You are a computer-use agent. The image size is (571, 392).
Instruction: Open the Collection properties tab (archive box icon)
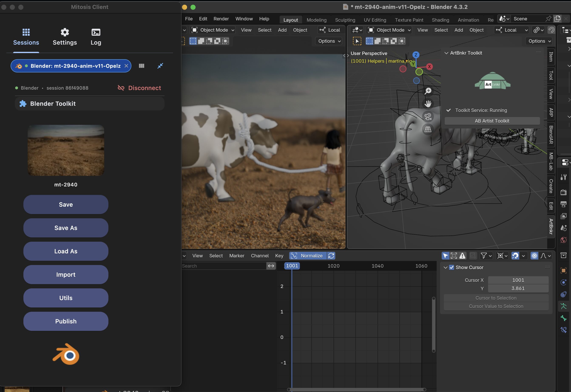pyautogui.click(x=563, y=255)
